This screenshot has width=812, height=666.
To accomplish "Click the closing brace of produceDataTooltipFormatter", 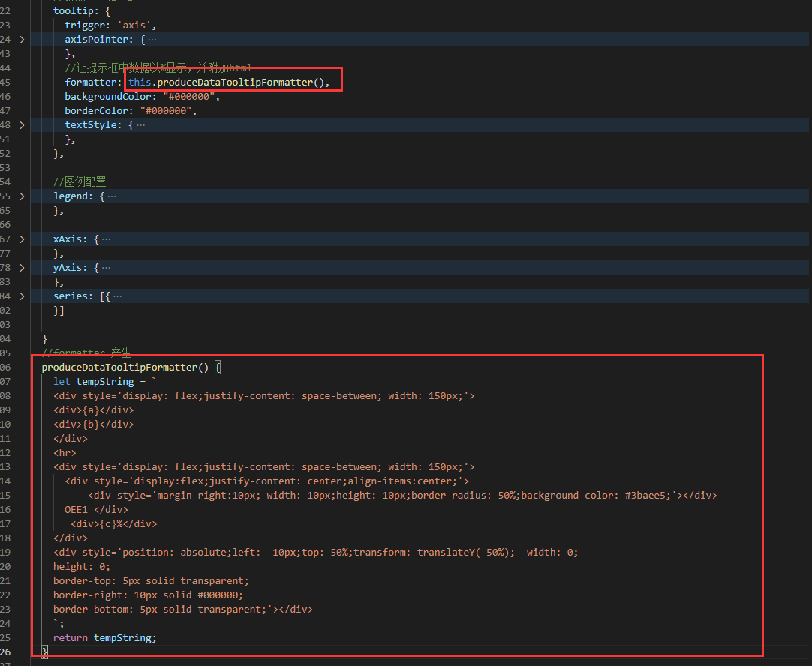I will [x=44, y=652].
